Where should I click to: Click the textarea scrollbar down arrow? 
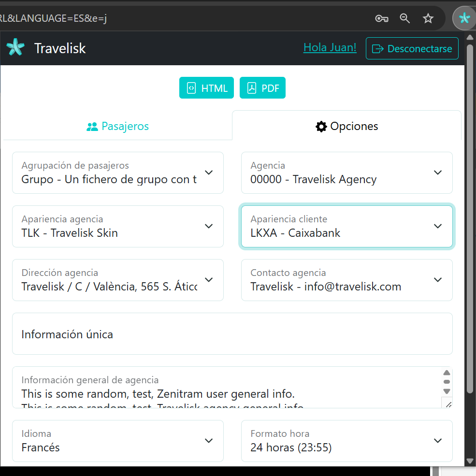pyautogui.click(x=447, y=391)
